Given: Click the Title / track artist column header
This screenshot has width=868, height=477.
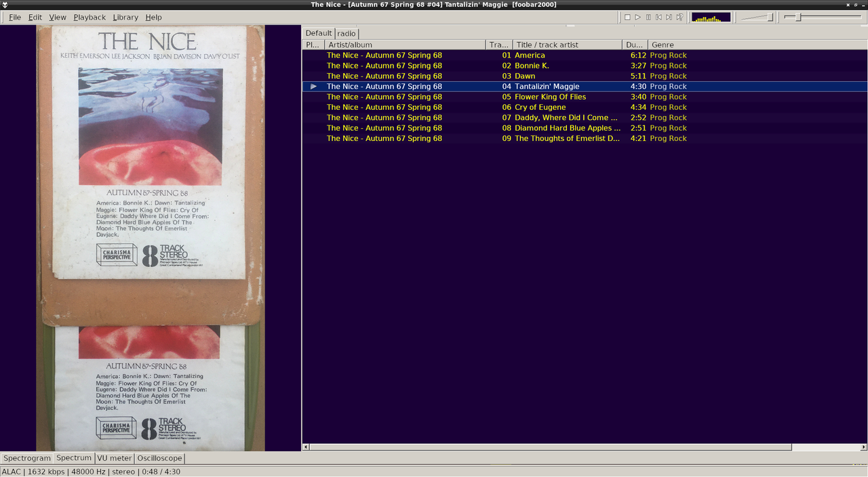Looking at the screenshot, I should 567,45.
